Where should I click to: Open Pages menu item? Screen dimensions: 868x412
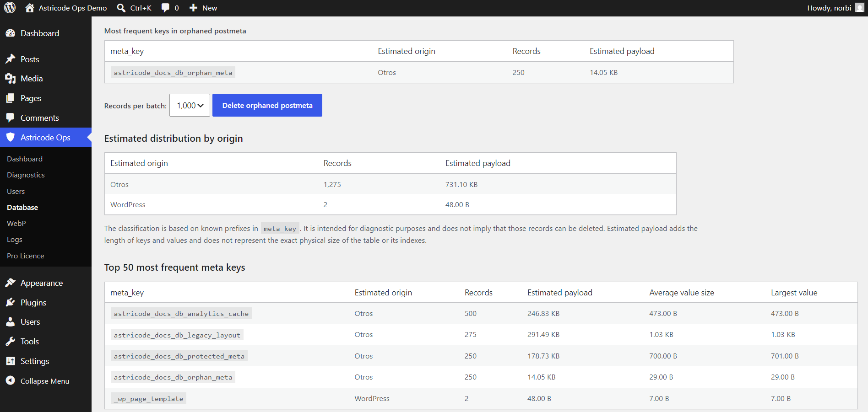point(31,98)
